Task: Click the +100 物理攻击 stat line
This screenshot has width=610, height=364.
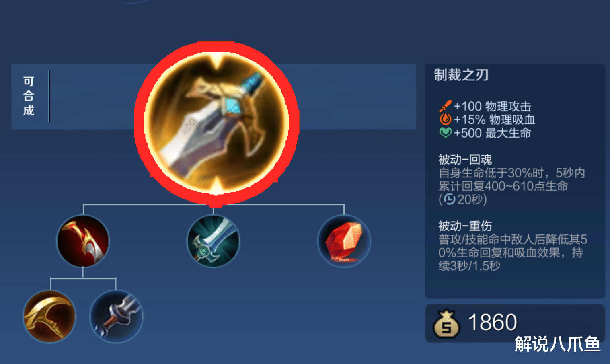Action: tap(485, 106)
